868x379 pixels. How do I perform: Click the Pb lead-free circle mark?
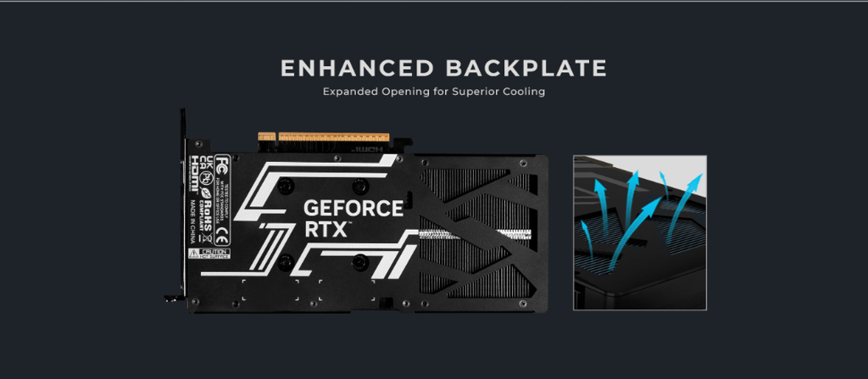click(206, 178)
